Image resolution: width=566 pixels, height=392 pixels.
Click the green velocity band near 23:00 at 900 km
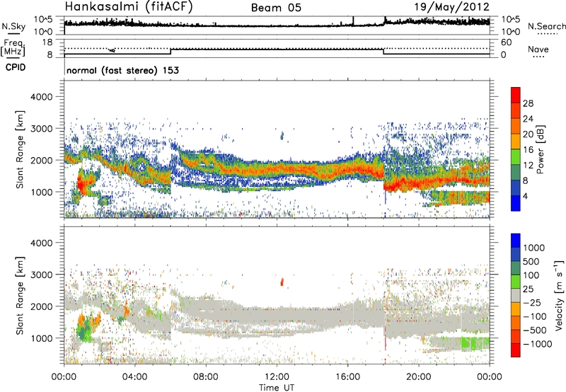point(474,344)
